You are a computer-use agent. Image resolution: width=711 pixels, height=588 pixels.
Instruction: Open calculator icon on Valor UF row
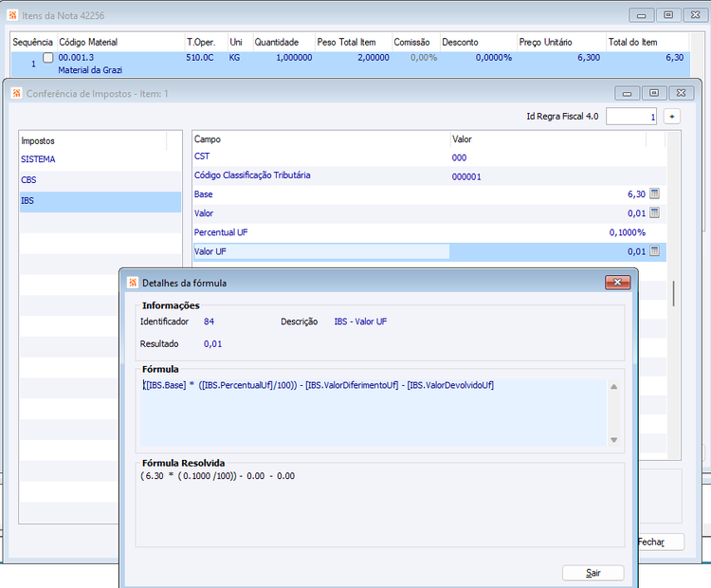click(x=654, y=251)
